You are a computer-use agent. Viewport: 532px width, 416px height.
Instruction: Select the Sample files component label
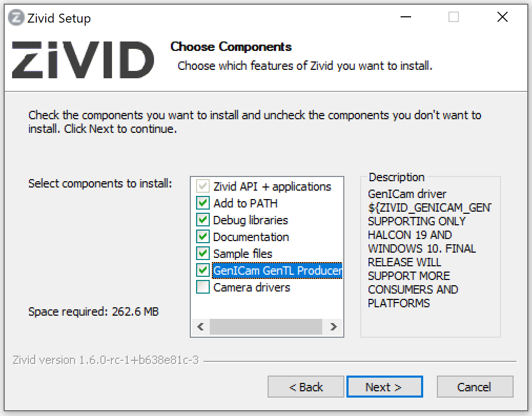pyautogui.click(x=243, y=254)
